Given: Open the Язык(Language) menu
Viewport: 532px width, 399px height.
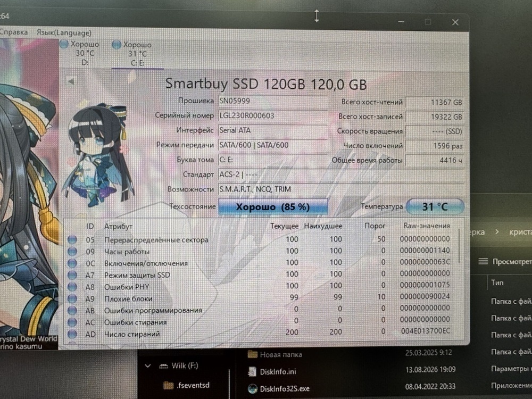Looking at the screenshot, I should tap(64, 33).
